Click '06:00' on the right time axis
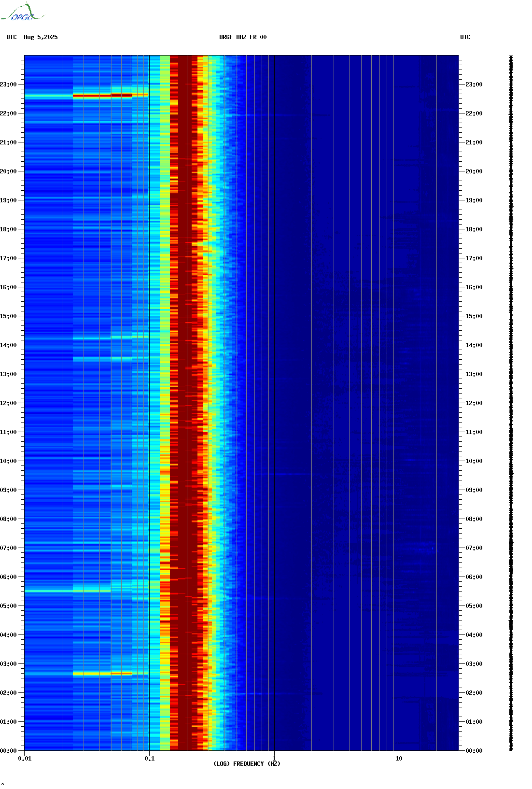532x789 pixels. pyautogui.click(x=474, y=577)
